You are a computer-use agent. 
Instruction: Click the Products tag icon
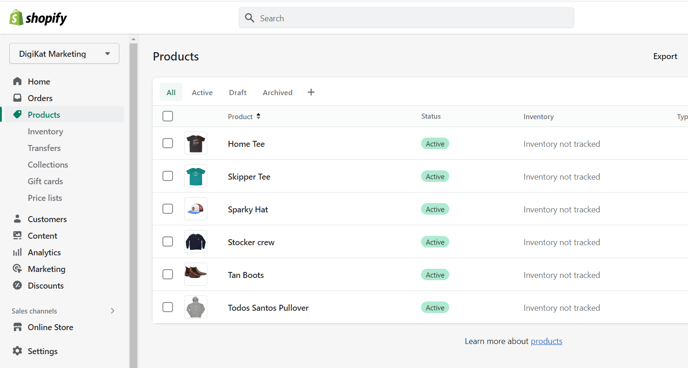pos(17,114)
